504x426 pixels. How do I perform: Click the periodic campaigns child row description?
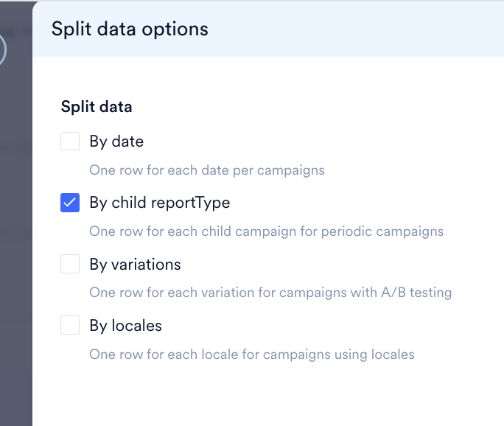tap(266, 231)
